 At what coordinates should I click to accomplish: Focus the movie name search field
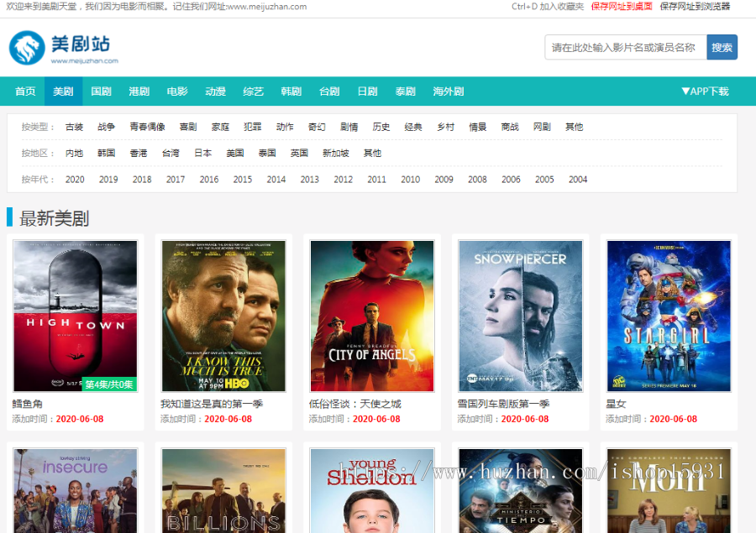(x=625, y=48)
